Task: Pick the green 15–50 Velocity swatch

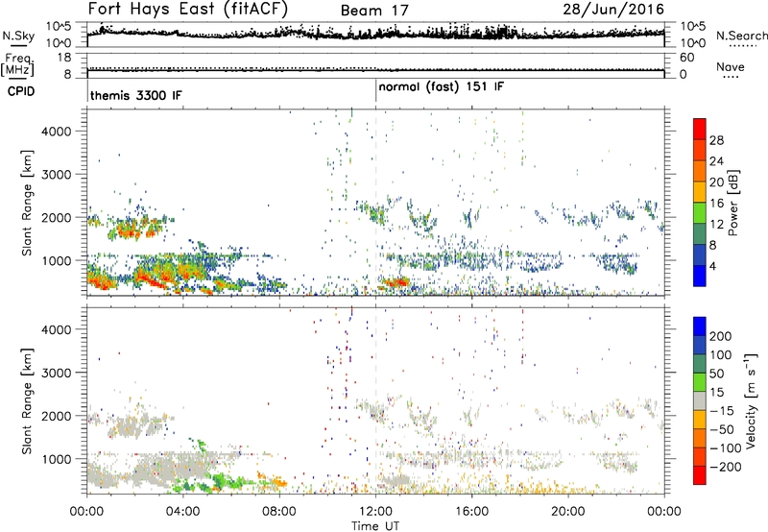Action: [x=700, y=382]
